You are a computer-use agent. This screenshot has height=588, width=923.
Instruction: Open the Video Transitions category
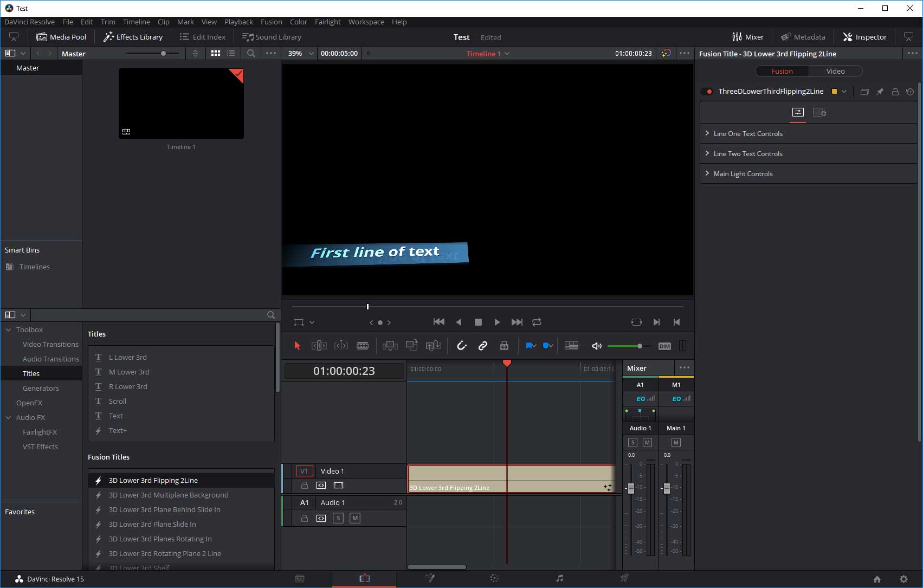[x=50, y=344]
